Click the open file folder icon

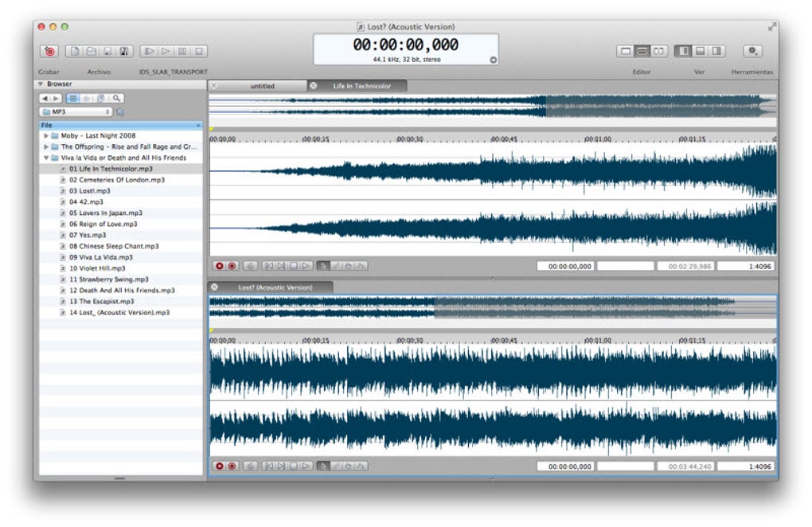[91, 51]
